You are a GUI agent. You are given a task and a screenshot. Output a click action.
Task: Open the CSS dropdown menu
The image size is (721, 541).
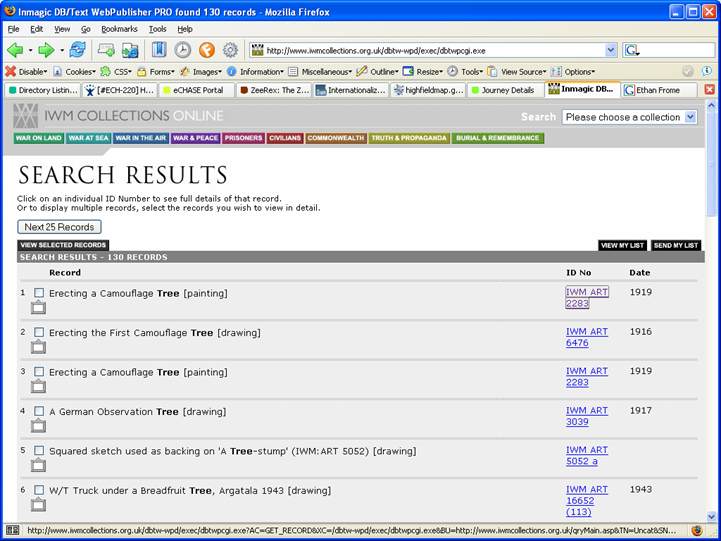[116, 72]
